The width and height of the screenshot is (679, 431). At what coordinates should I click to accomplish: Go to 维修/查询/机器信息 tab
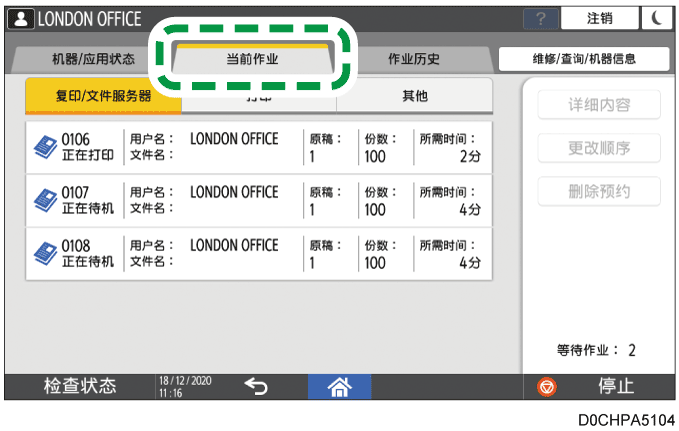583,60
